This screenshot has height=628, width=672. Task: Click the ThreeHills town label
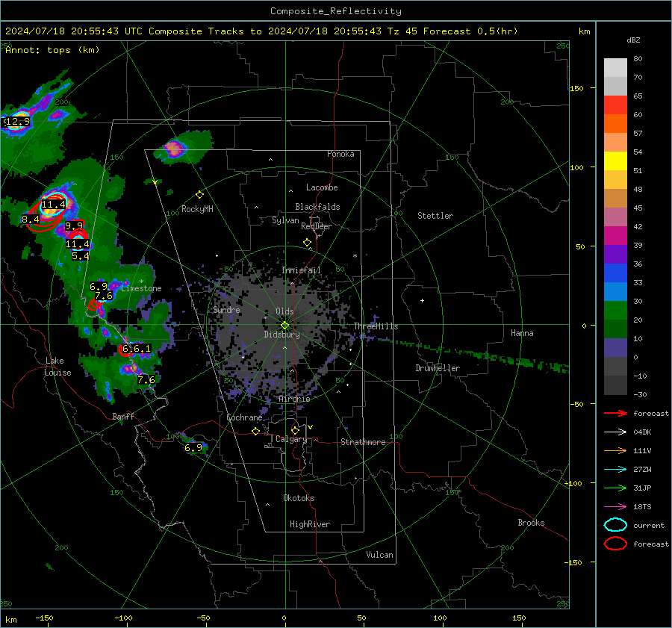[x=376, y=326]
